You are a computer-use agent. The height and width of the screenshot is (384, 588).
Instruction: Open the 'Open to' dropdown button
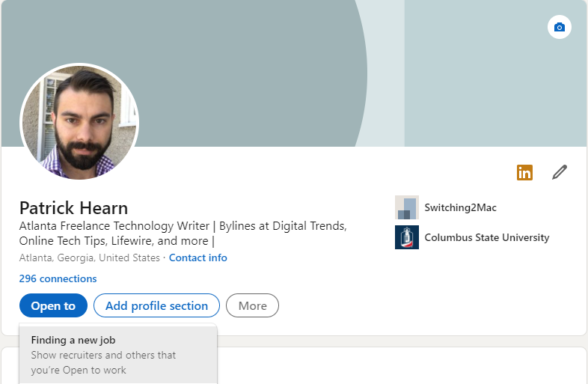point(53,305)
